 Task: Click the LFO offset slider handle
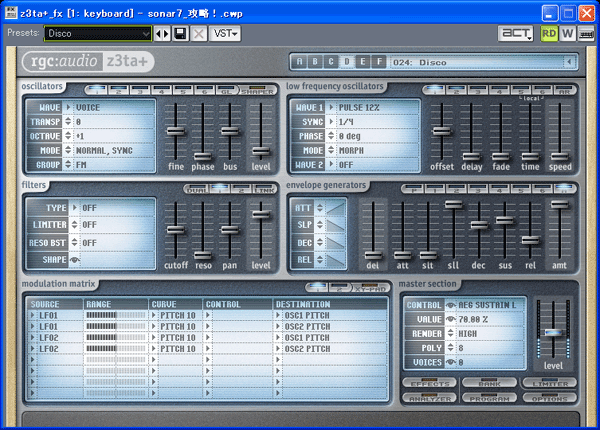(442, 131)
